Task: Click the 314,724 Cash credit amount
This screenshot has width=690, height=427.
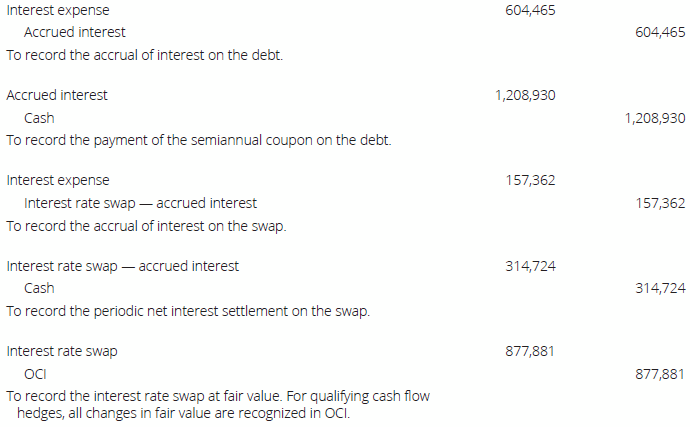Action: pyautogui.click(x=660, y=288)
